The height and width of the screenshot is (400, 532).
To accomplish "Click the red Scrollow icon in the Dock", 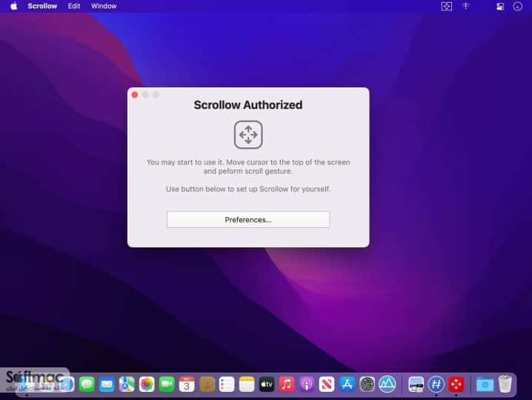I will point(456,384).
